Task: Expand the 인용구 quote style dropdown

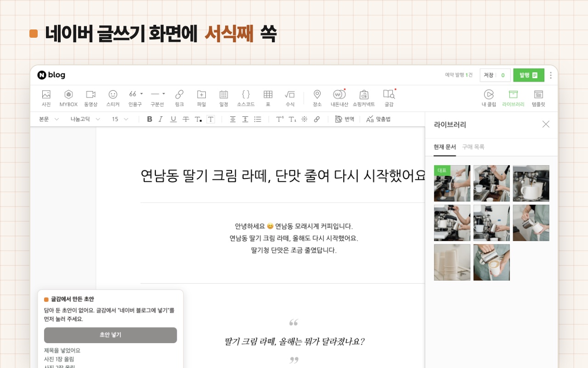Action: pos(141,93)
